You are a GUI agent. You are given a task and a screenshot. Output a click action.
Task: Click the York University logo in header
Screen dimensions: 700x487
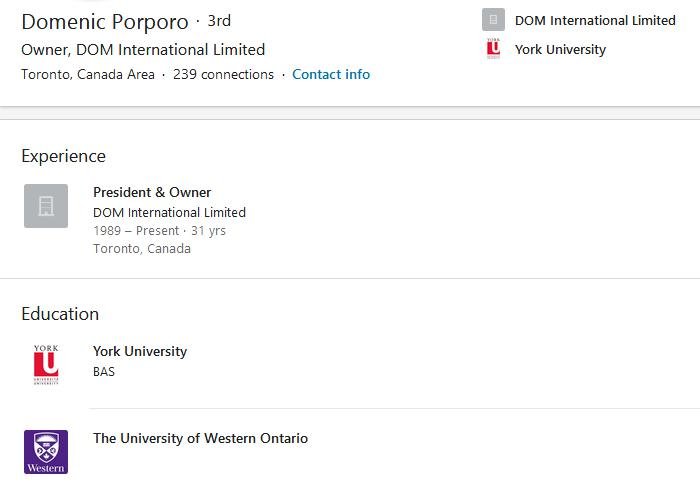tap(493, 49)
